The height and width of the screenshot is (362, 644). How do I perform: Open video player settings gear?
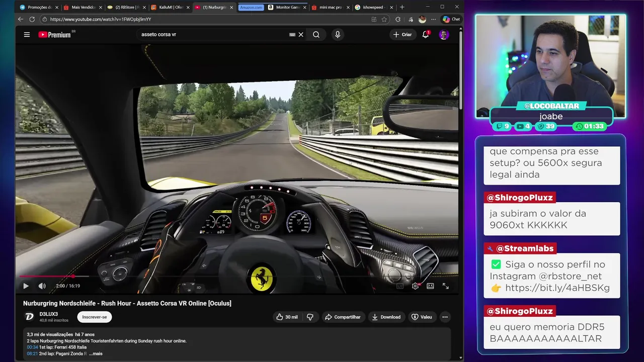pos(415,286)
